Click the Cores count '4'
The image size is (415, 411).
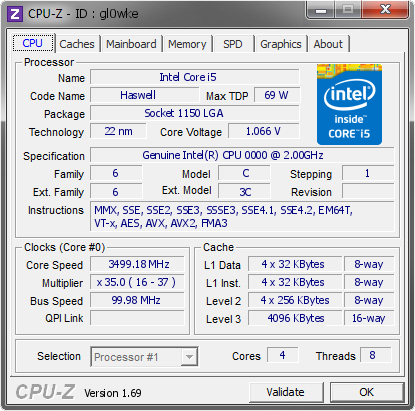click(x=283, y=355)
